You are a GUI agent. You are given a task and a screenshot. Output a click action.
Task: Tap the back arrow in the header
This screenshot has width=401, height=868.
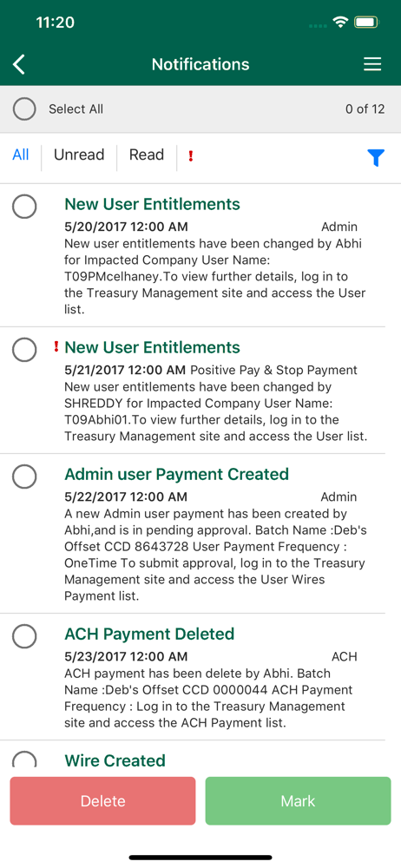point(19,64)
